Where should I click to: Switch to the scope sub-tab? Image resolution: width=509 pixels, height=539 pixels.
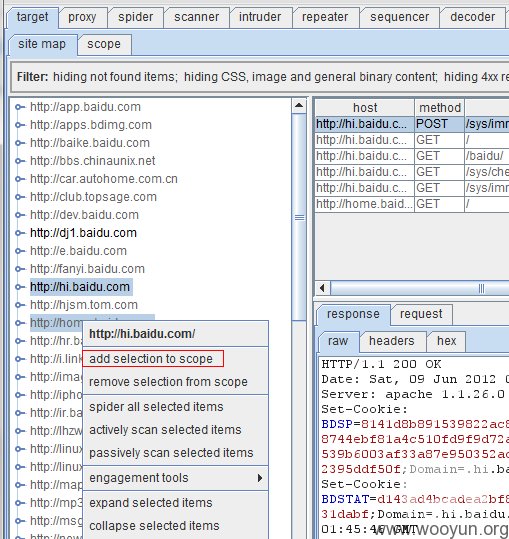(x=104, y=44)
